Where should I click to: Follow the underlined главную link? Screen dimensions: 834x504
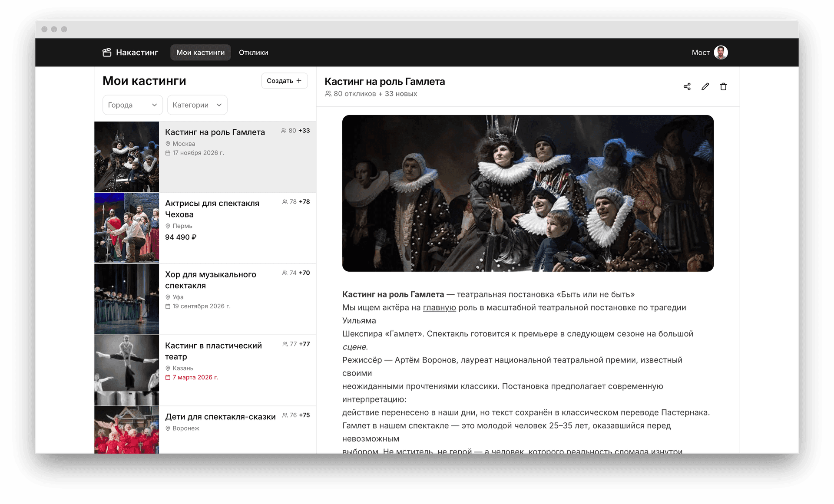click(439, 308)
